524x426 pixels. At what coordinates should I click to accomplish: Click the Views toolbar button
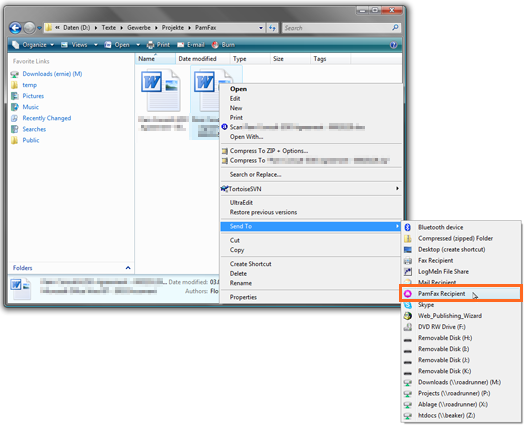(74, 45)
